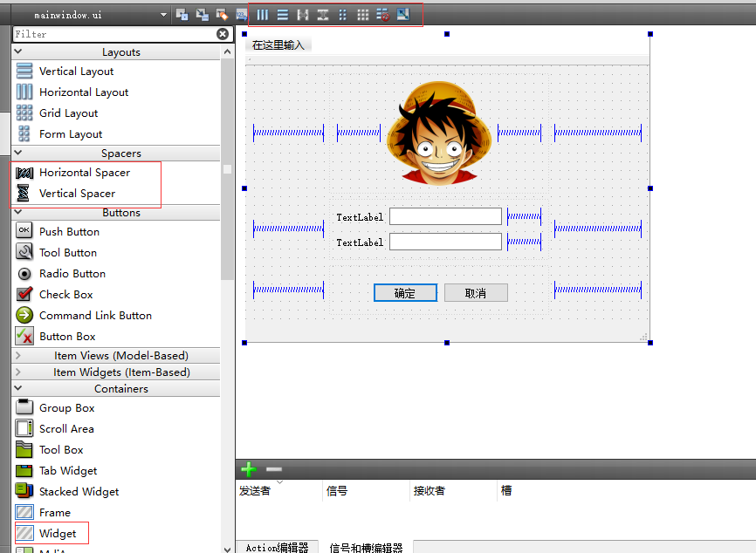Viewport: 756px width, 553px height.
Task: Apply grid layout from toolbar
Action: (363, 15)
